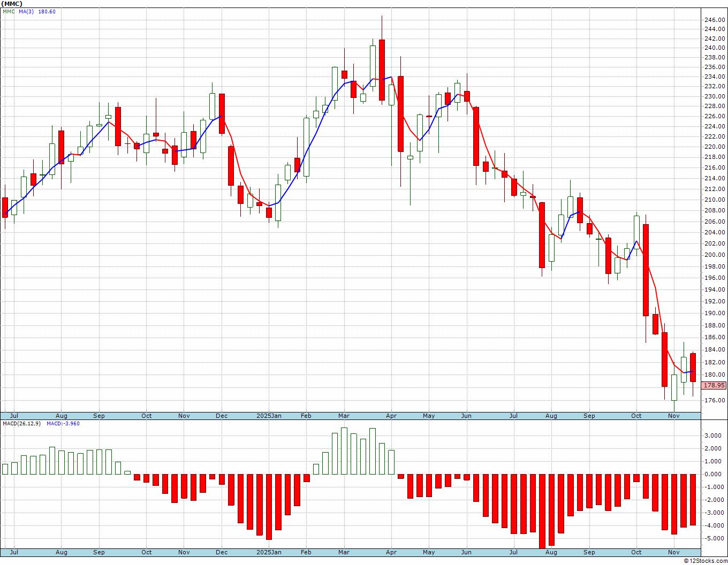Select the MMC legend label

(x=9, y=11)
